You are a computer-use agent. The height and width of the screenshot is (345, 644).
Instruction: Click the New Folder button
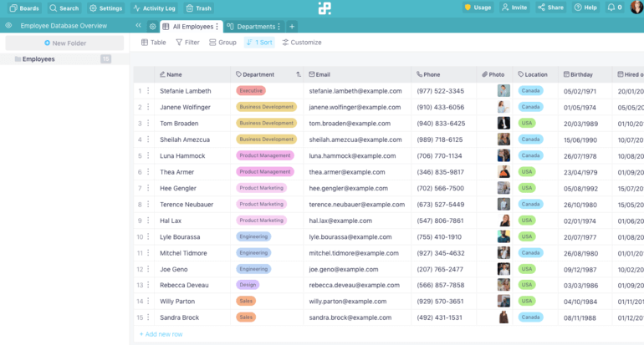[65, 43]
